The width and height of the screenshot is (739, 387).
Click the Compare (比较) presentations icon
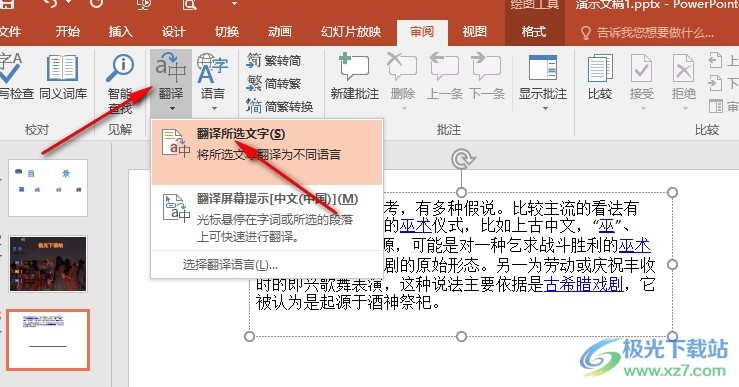pos(600,68)
